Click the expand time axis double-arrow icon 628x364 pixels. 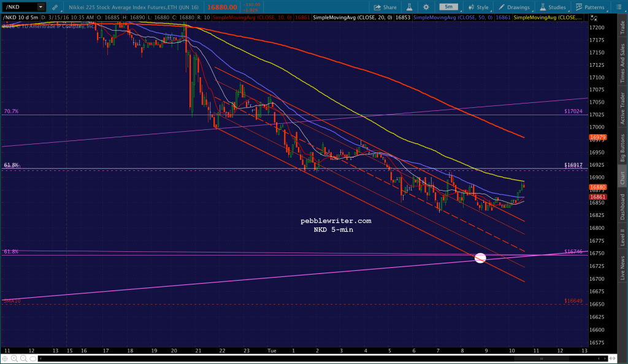point(613,358)
